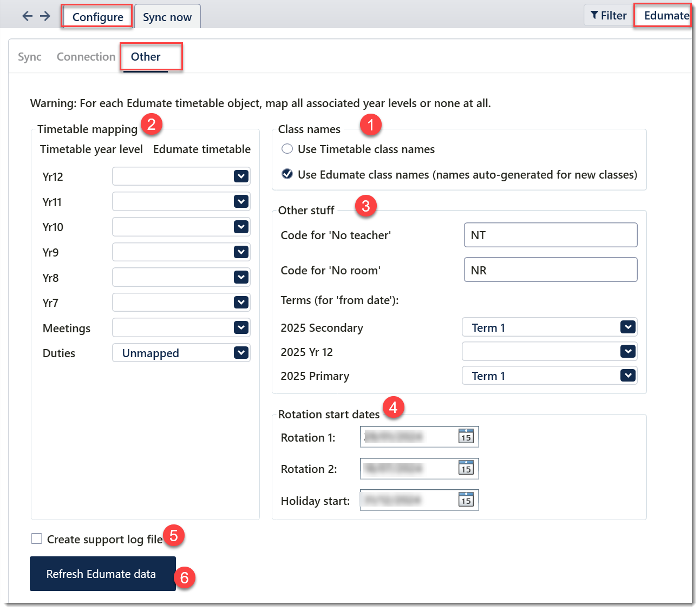This screenshot has width=700, height=611.
Task: Go forward using the right arrow icon
Action: pos(45,16)
